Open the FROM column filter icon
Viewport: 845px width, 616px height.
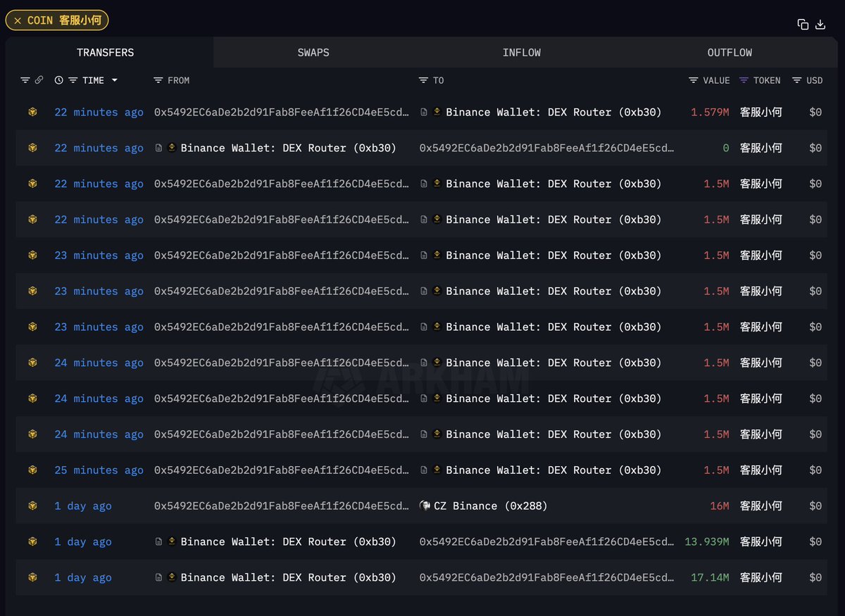coord(158,80)
